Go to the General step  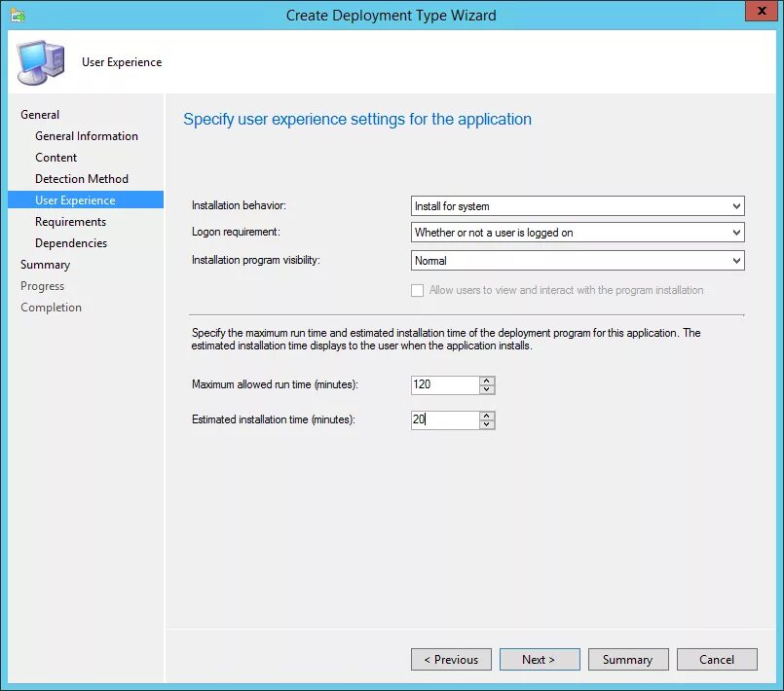(x=40, y=115)
